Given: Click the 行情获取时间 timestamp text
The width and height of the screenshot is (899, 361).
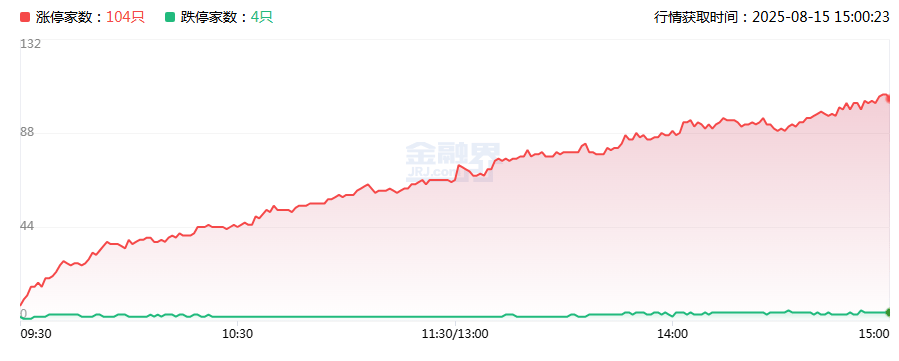Looking at the screenshot, I should 772,17.
